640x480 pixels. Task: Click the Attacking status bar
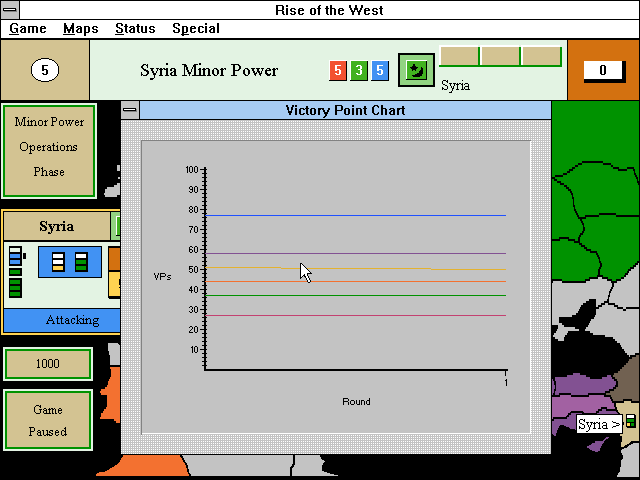(x=62, y=320)
